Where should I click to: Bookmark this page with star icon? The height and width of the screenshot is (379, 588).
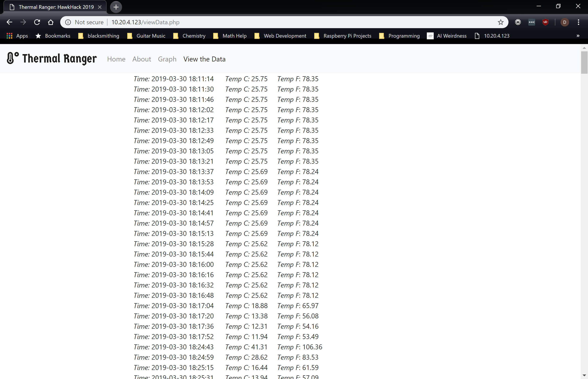pyautogui.click(x=500, y=22)
